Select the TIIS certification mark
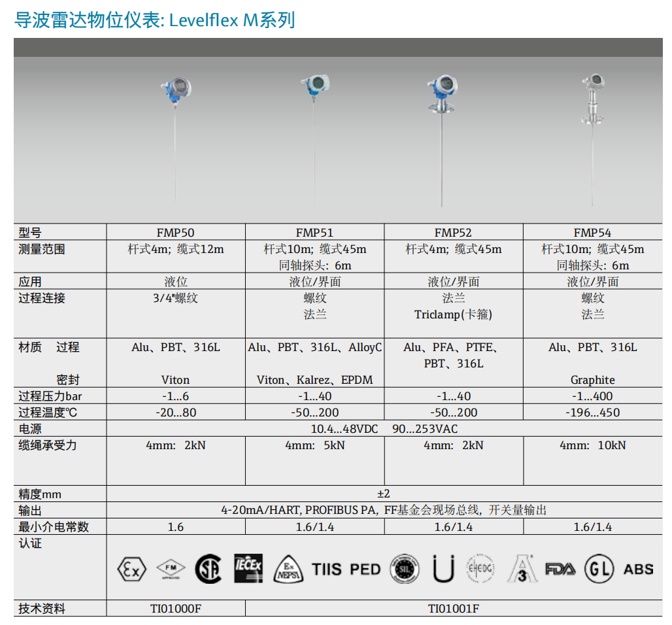The image size is (672, 625). pyautogui.click(x=327, y=569)
